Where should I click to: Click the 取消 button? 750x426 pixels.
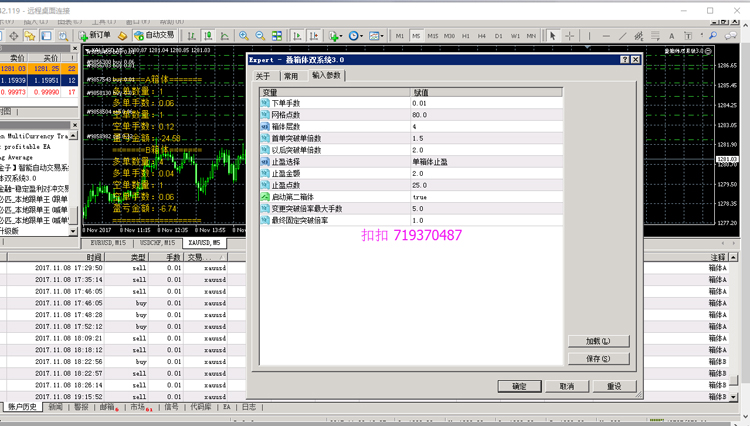point(567,386)
